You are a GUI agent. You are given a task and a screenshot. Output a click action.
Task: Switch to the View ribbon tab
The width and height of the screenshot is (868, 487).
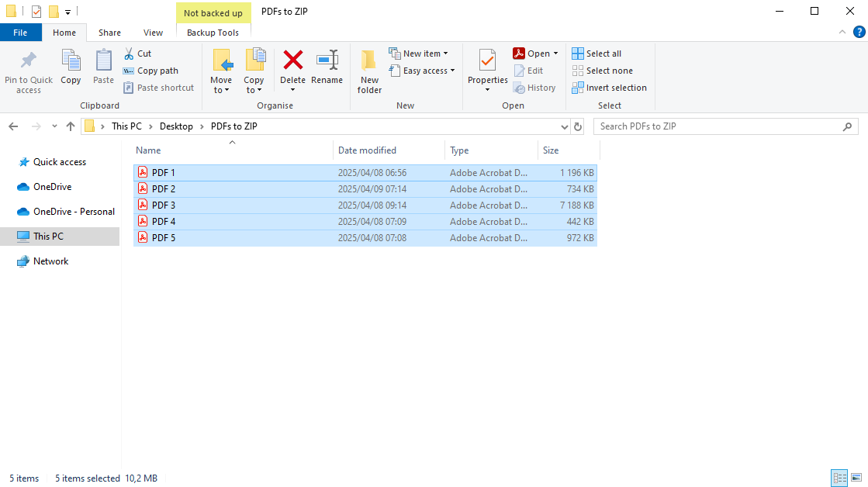(x=153, y=33)
